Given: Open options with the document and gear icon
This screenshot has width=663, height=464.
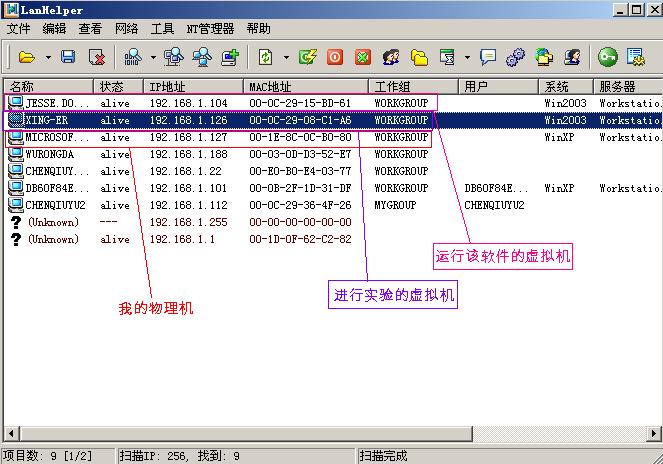Looking at the screenshot, I should pyautogui.click(x=636, y=57).
